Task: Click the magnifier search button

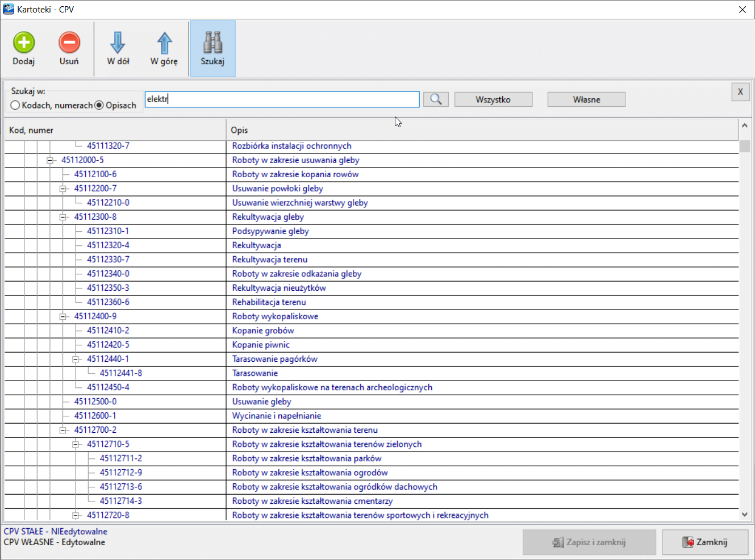Action: [436, 99]
